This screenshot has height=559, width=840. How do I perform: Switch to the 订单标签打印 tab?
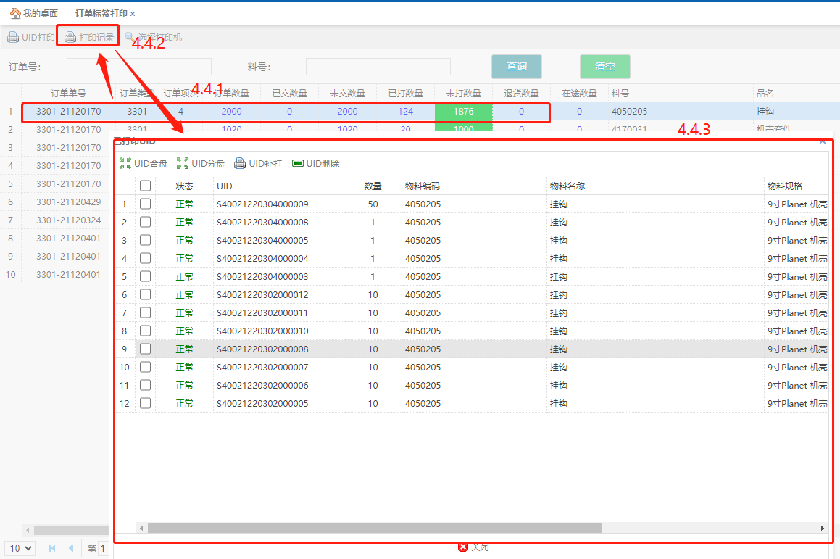point(100,13)
